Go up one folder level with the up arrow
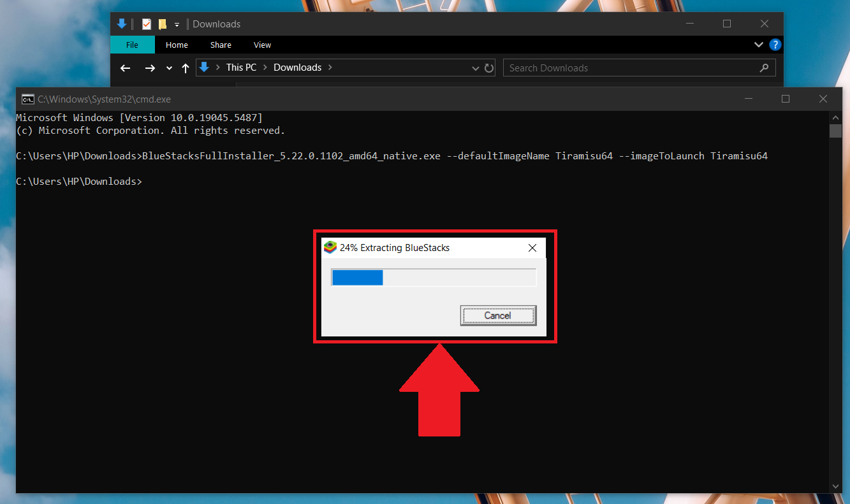Viewport: 850px width, 504px height. 185,68
